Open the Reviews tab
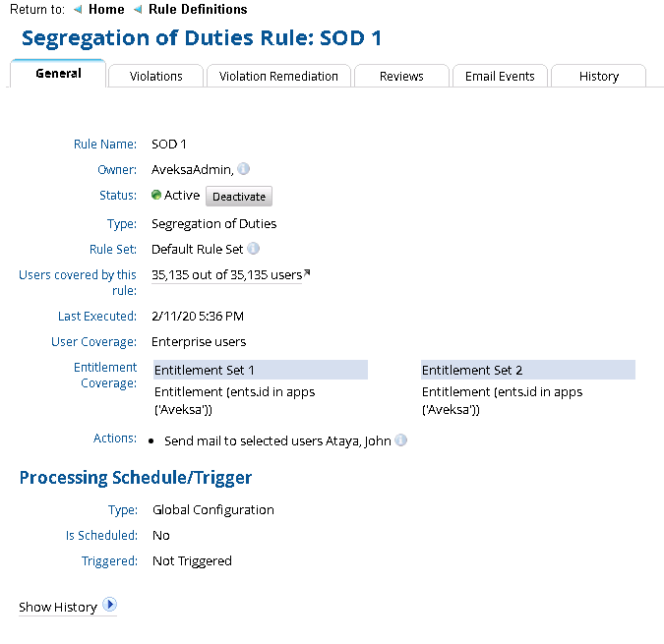 [x=401, y=76]
